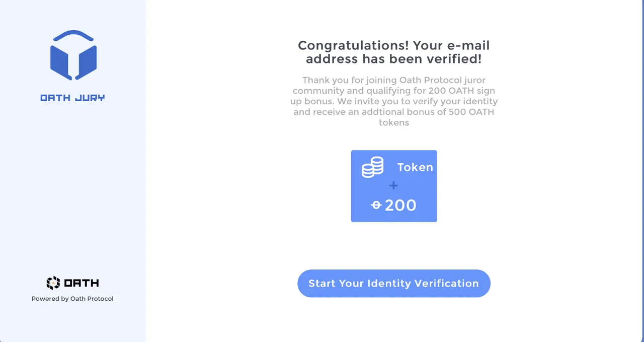Click the Oath Jury cube logo icon
644x342 pixels.
[73, 55]
